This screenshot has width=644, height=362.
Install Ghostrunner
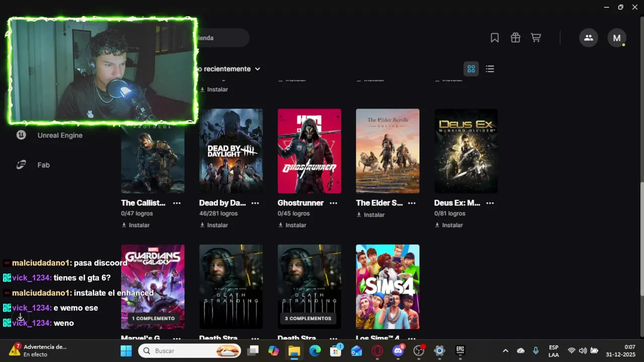(x=292, y=225)
